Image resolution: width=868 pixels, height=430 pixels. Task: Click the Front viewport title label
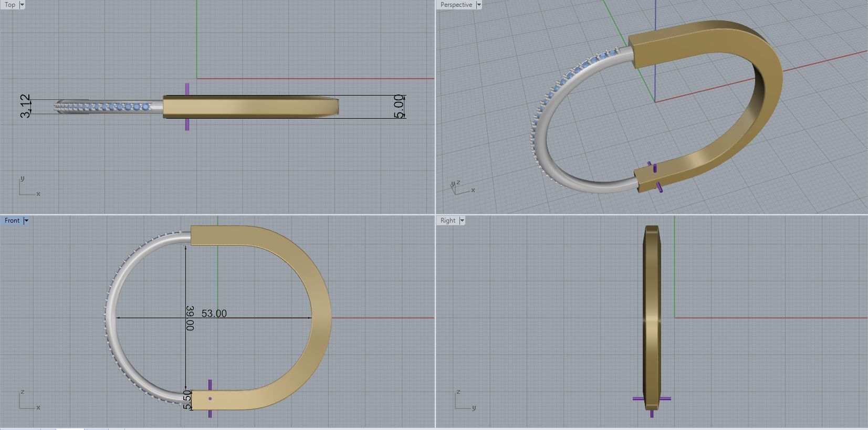coord(12,221)
